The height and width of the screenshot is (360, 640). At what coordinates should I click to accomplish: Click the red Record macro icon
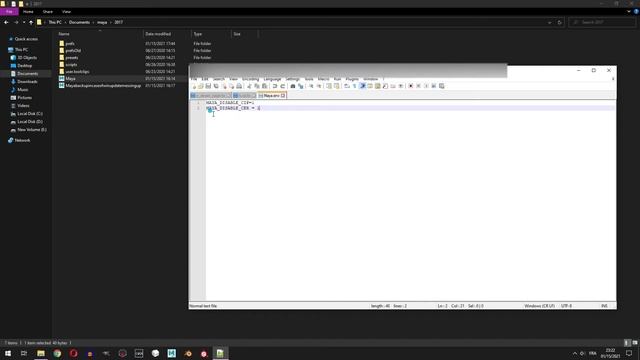point(411,86)
